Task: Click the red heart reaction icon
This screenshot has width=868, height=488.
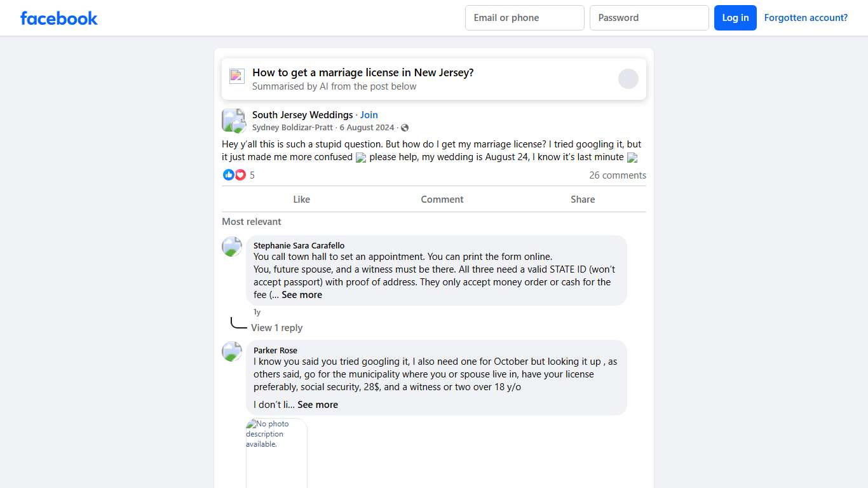Action: point(240,175)
